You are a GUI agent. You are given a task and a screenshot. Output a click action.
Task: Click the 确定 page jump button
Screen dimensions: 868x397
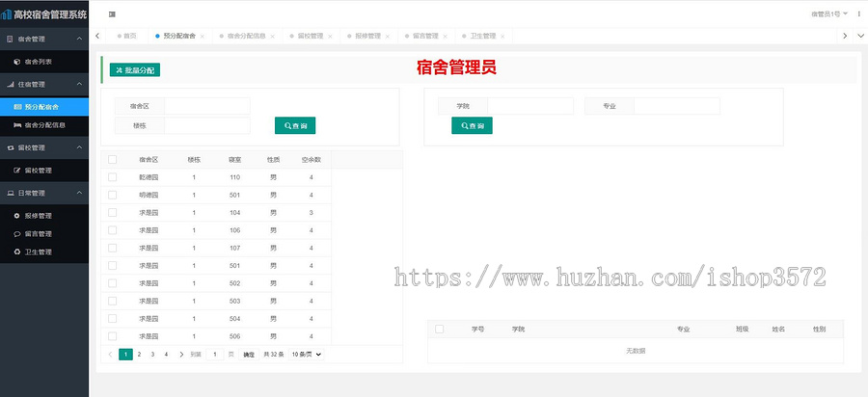tap(249, 355)
